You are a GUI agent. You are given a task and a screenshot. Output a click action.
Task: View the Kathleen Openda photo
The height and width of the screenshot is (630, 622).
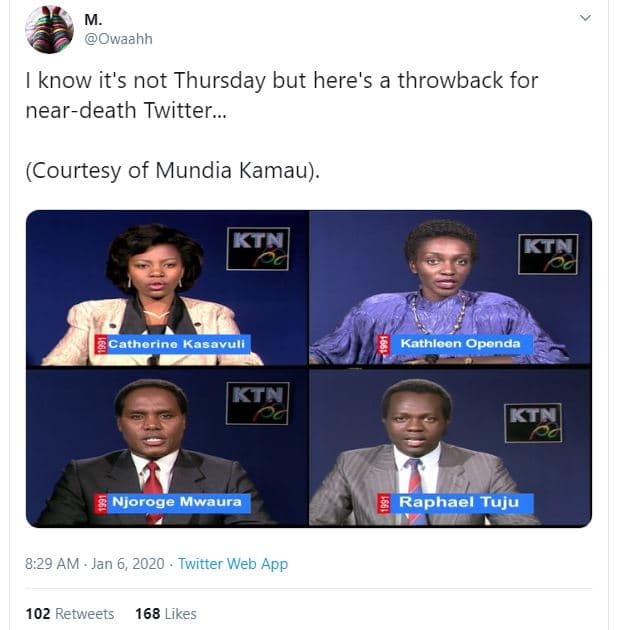450,288
